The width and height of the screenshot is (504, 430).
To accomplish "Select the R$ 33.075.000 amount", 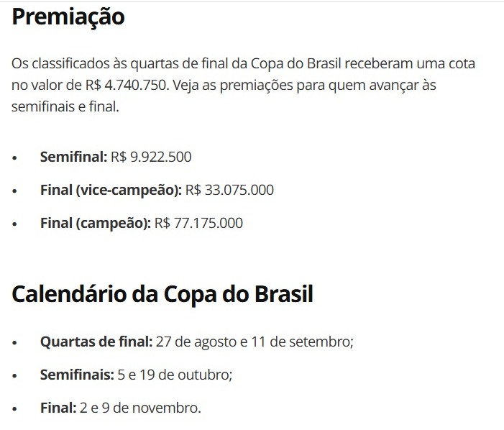I will 229,190.
